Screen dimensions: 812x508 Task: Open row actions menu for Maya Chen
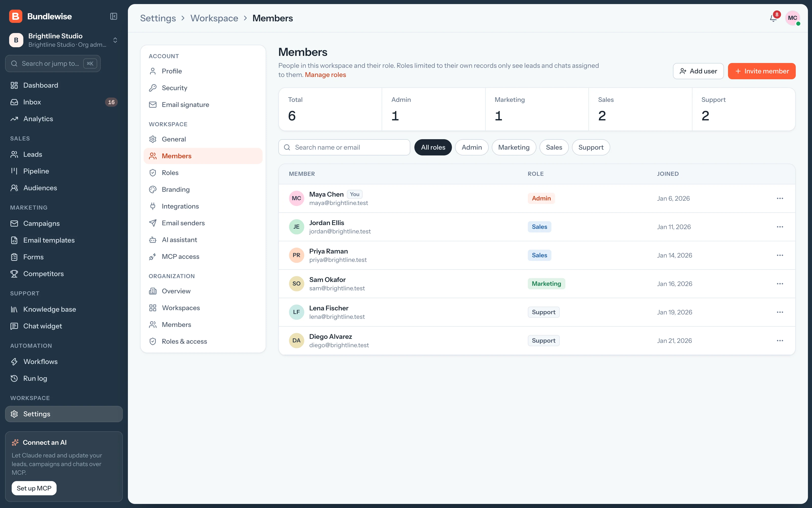[780, 199]
